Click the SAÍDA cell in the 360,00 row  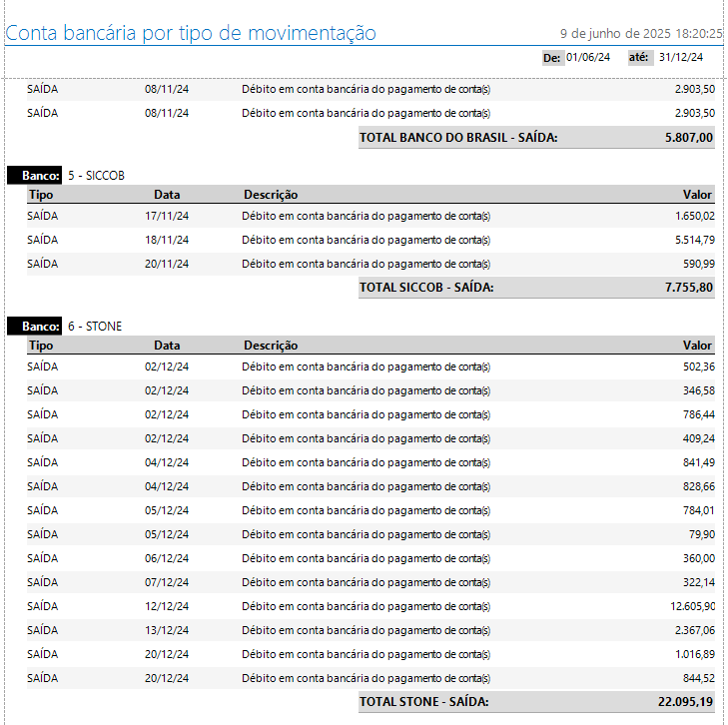42,558
